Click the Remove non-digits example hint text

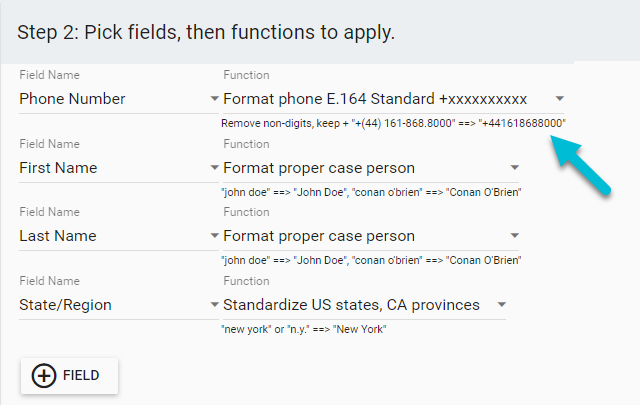tap(393, 123)
